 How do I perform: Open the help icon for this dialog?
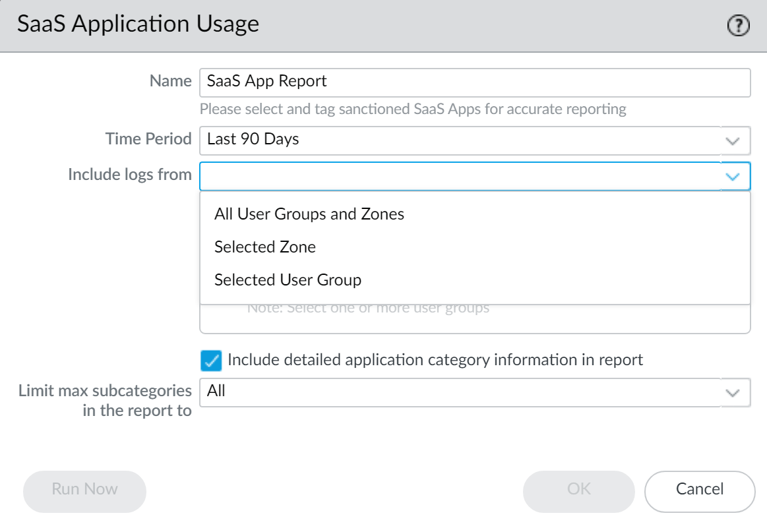coord(738,25)
